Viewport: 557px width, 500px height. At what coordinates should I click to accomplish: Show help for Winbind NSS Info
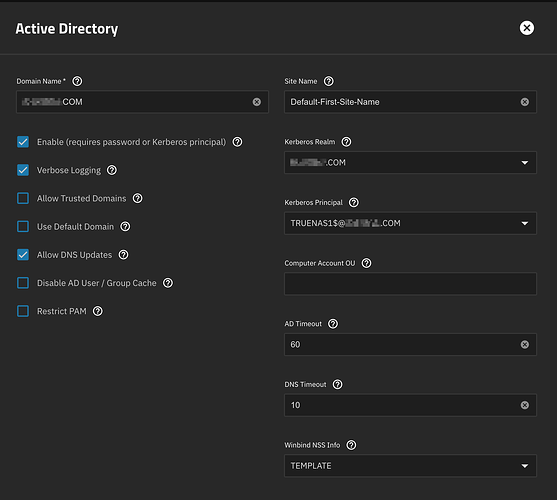[351, 445]
